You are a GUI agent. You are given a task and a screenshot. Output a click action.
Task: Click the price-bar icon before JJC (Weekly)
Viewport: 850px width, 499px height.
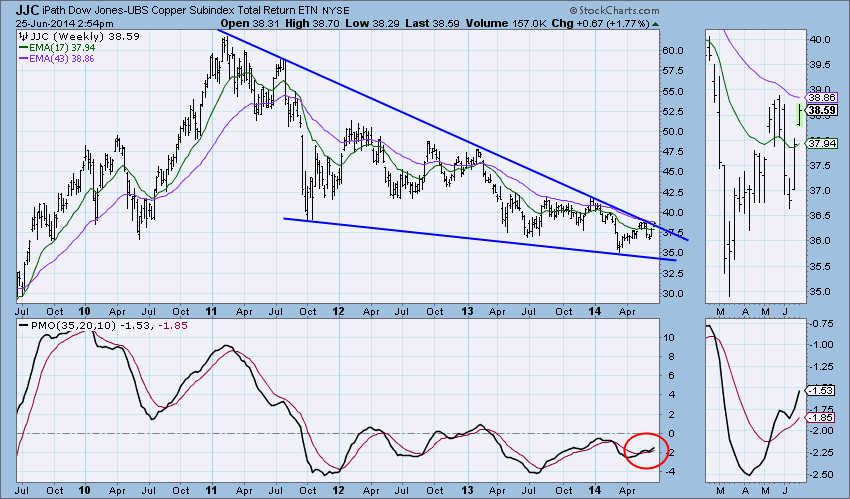23,37
